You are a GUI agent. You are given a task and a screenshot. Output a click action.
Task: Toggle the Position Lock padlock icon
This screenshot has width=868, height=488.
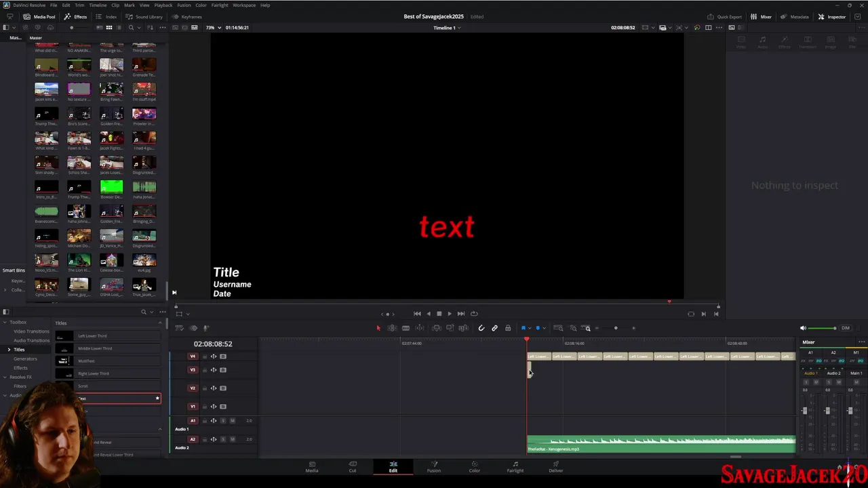click(508, 328)
